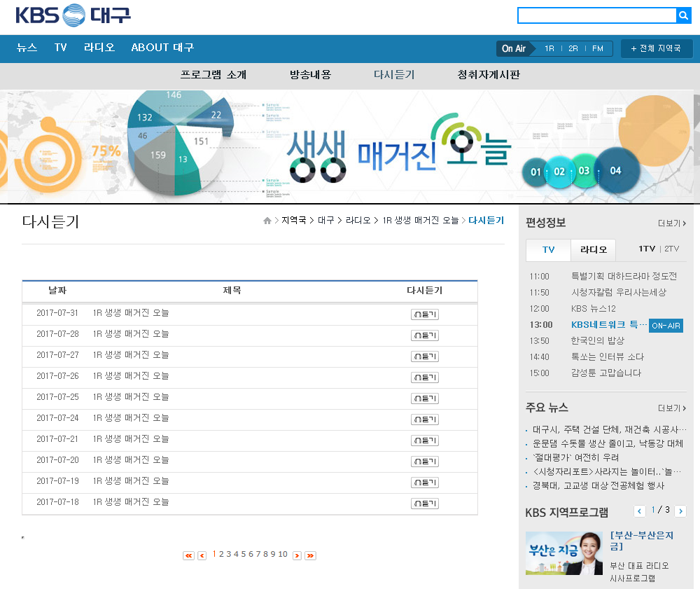The height and width of the screenshot is (589, 700).
Task: Open schedule item 한국인의 밥상
Action: 598,340
